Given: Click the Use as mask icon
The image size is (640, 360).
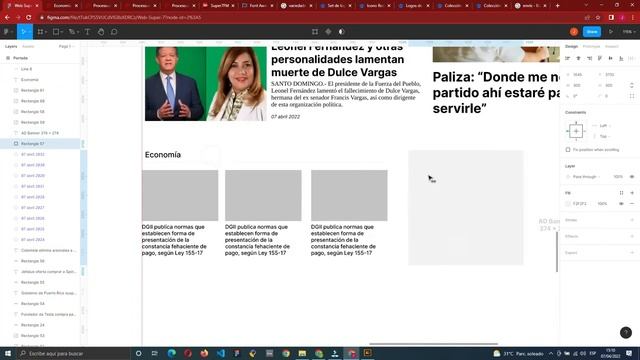Looking at the screenshot, I should coord(342,31).
